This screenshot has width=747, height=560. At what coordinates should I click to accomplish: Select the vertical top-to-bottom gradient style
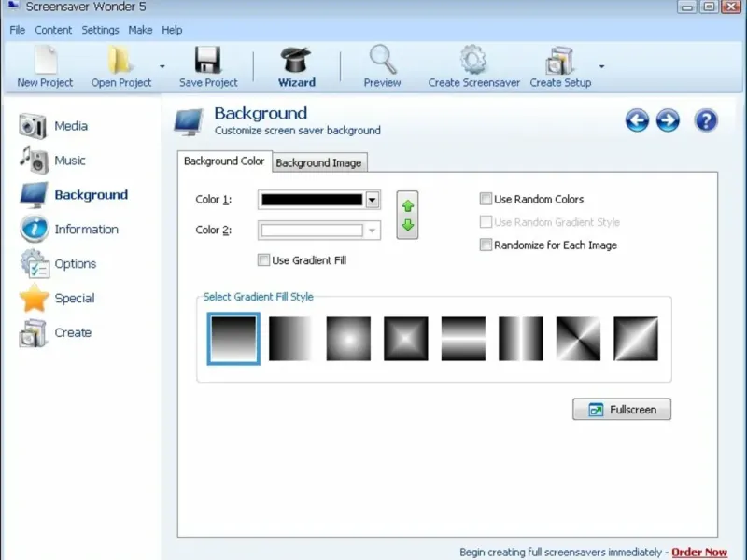click(233, 339)
